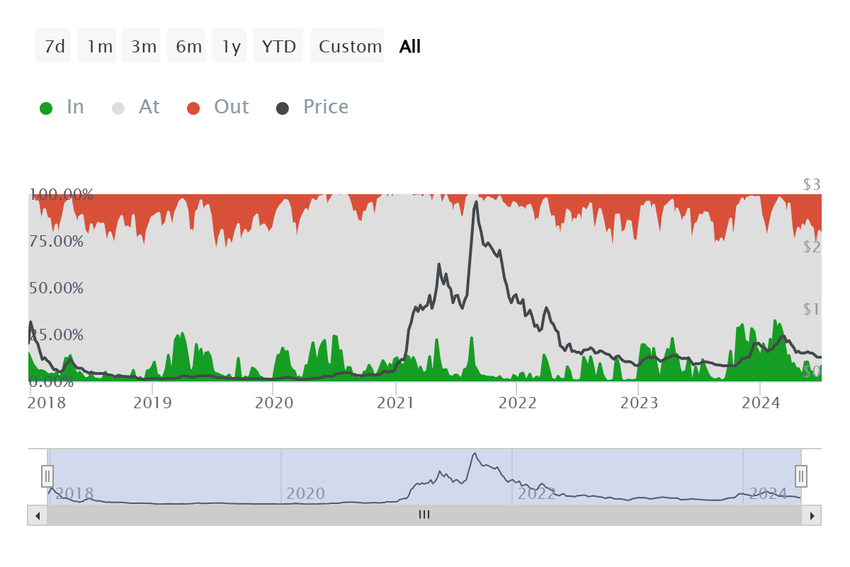850x567 pixels.
Task: Select the 1m time range
Action: [98, 46]
